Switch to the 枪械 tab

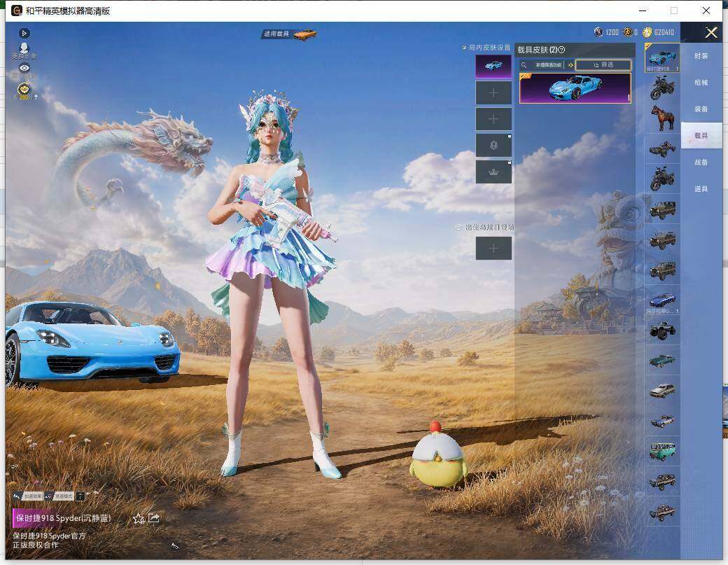point(701,82)
